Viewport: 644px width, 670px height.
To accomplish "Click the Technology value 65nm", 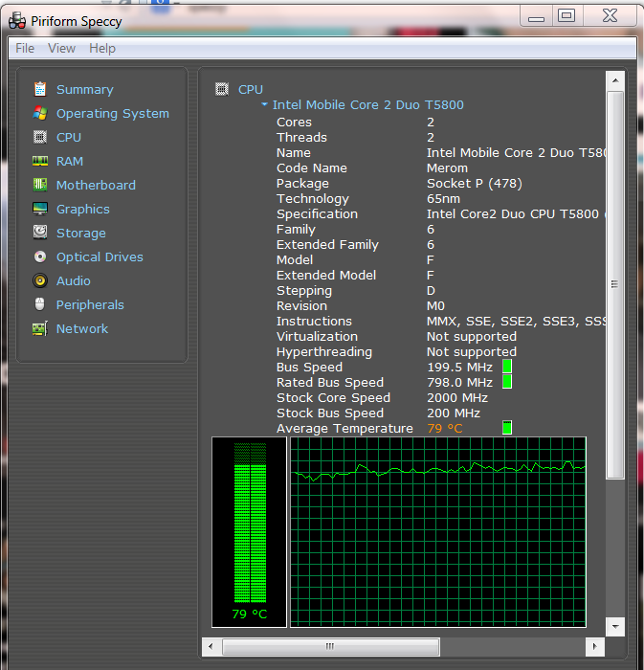I will (x=444, y=199).
